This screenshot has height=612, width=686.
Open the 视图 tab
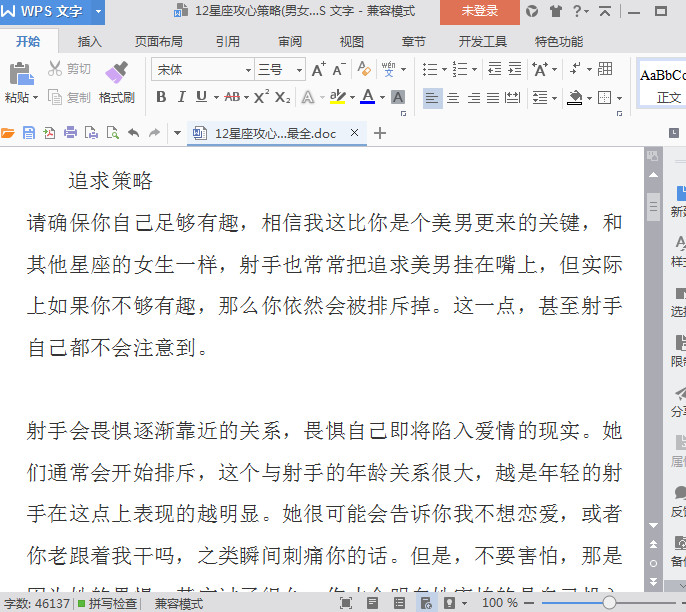click(352, 42)
